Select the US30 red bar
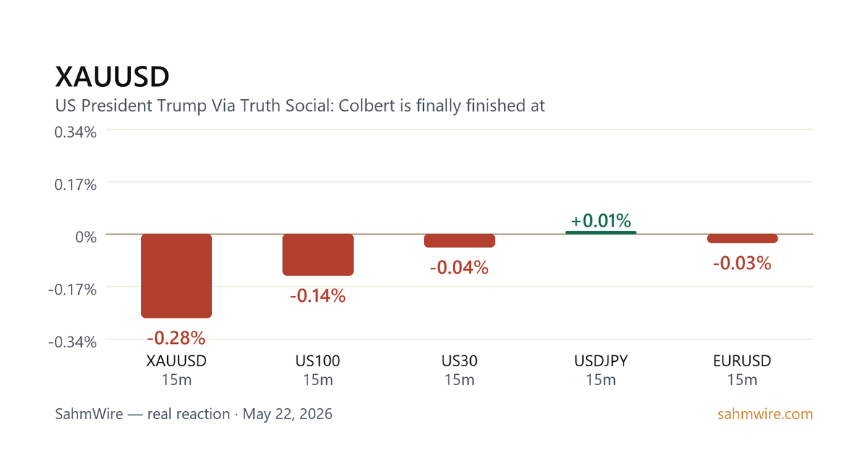This screenshot has height=456, width=868. [459, 241]
